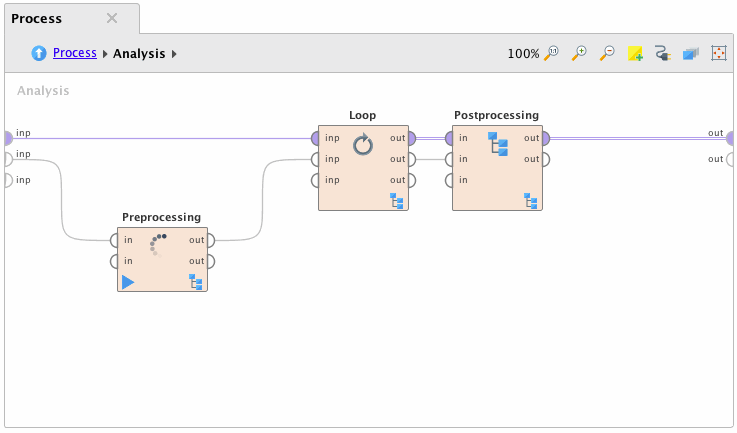Click the Preprocessing operator's first in port
Screen dimensions: 737x433
tap(114, 240)
